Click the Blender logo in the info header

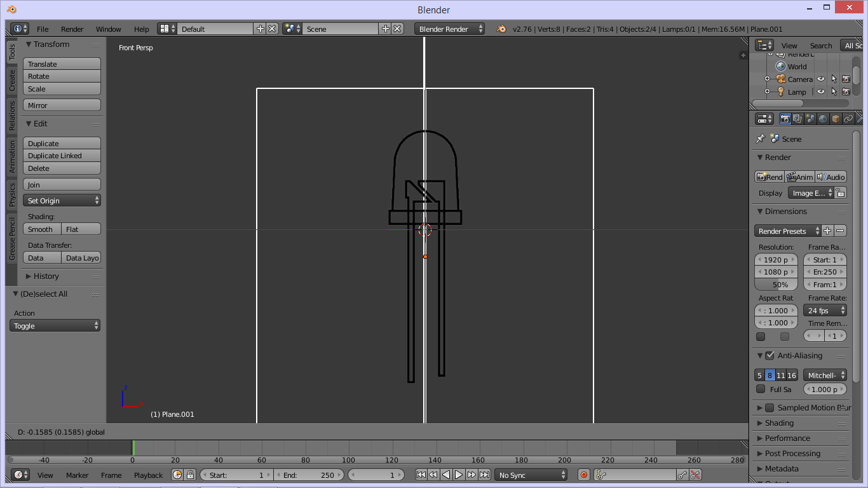click(501, 29)
